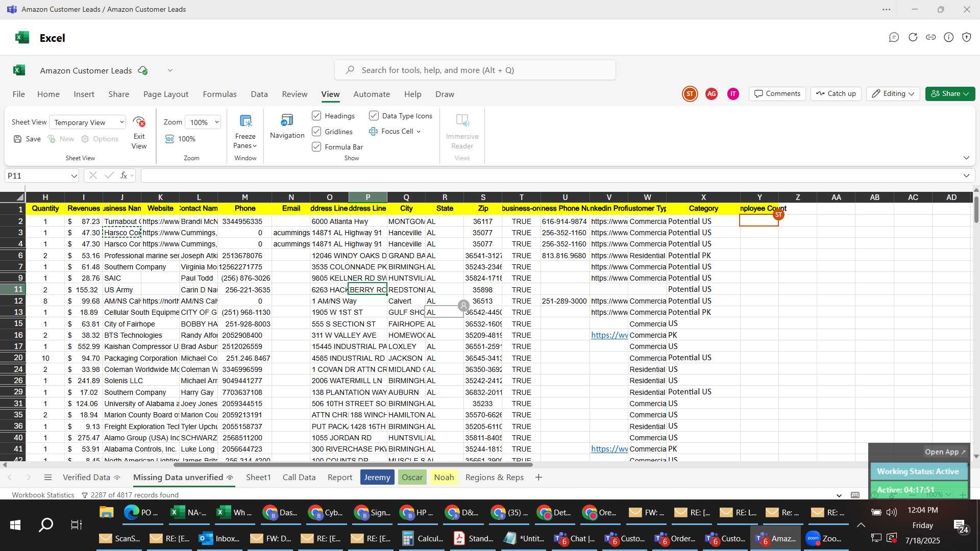Open Calculator from taskbar
This screenshot has height=551, width=980.
(x=422, y=538)
